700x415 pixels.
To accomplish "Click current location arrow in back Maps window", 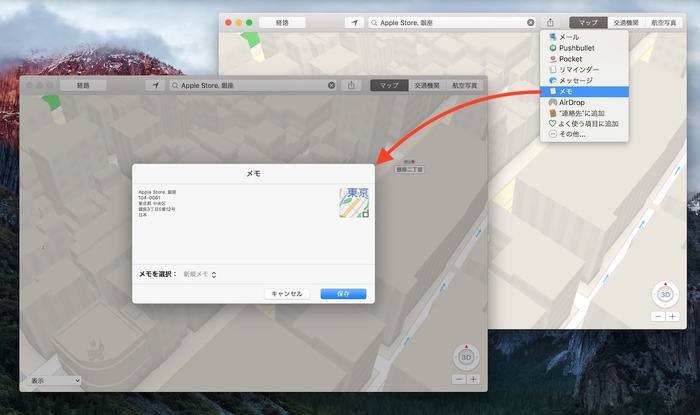I will click(x=354, y=22).
